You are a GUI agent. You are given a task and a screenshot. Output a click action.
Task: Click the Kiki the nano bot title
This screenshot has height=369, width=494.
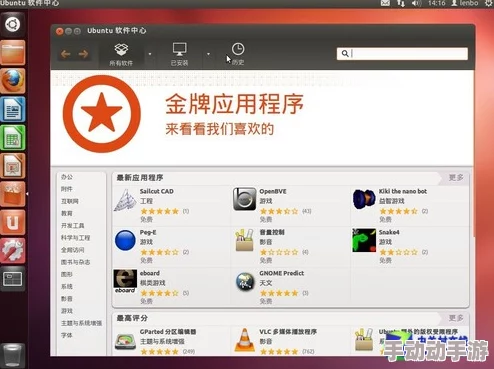[403, 191]
